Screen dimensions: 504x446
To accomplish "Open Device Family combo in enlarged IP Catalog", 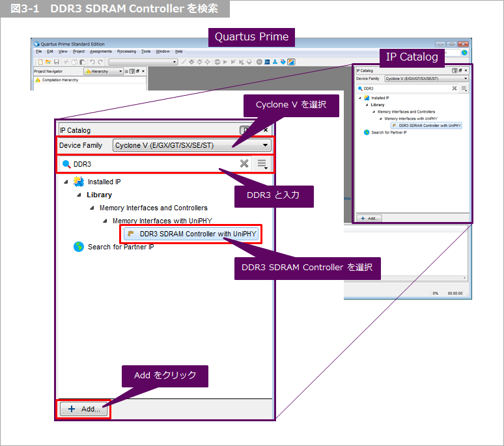I will coord(192,145).
